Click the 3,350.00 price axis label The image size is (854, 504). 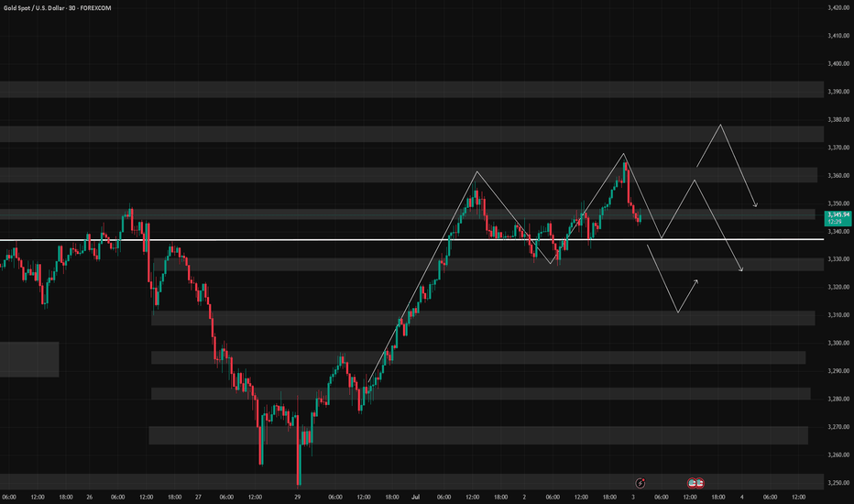coord(838,203)
